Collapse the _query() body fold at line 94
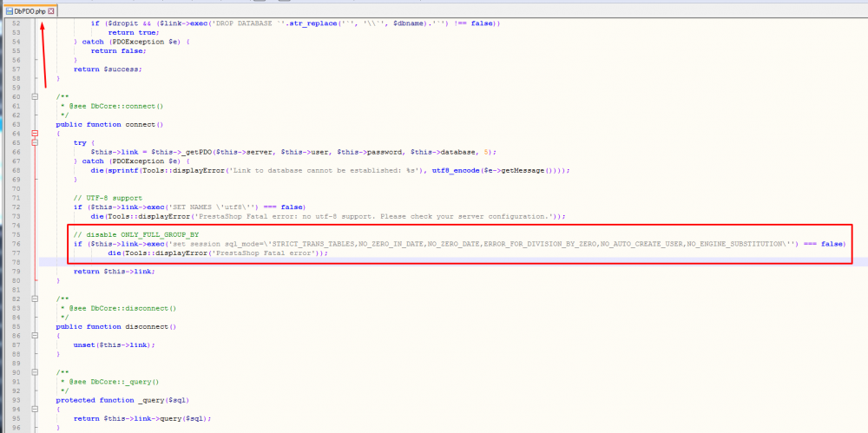The image size is (868, 433). (x=36, y=410)
